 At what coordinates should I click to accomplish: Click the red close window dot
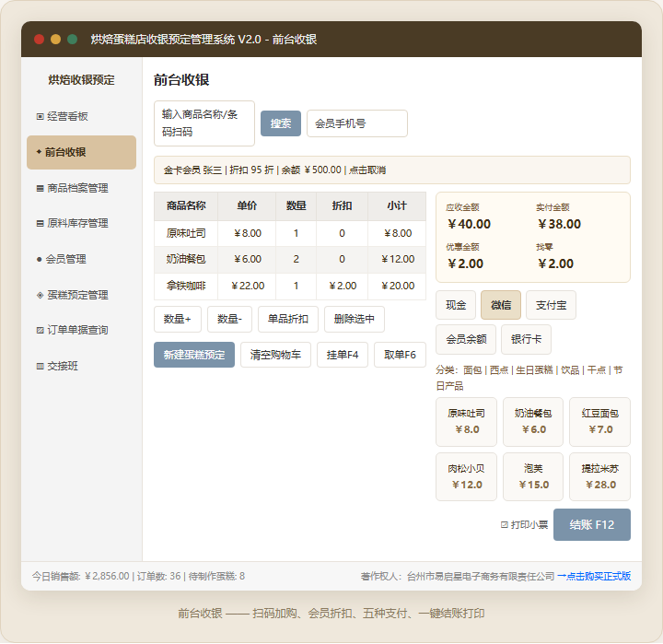pos(40,40)
